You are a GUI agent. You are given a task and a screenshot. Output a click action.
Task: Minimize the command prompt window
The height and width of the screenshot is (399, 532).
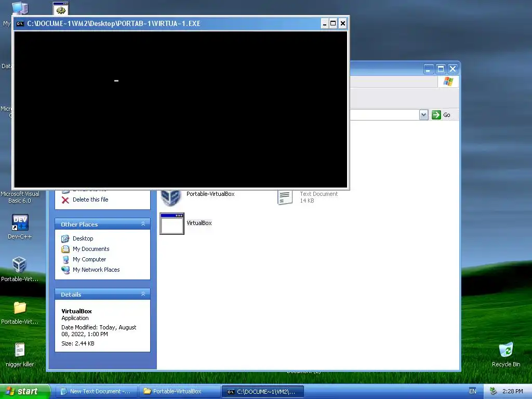coord(324,23)
